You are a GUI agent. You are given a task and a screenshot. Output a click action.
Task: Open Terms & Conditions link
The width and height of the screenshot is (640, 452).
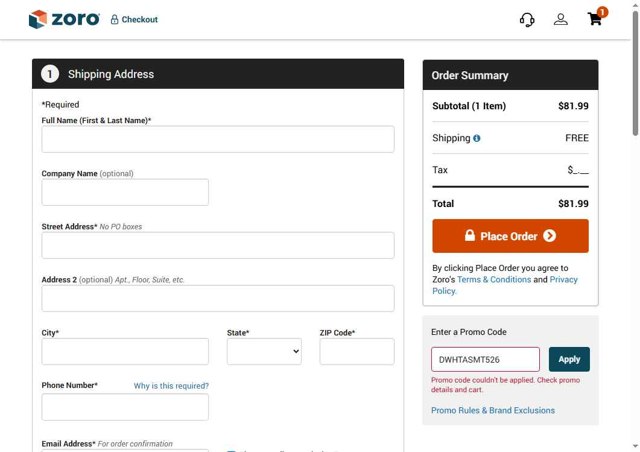click(494, 280)
